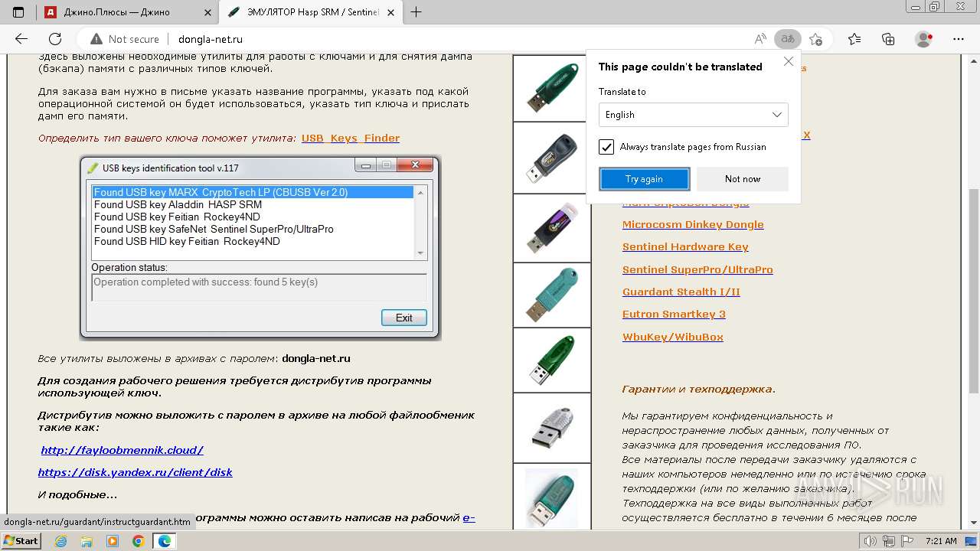Open the WbuKey/WibuBox link
This screenshot has height=551, width=980.
point(673,337)
